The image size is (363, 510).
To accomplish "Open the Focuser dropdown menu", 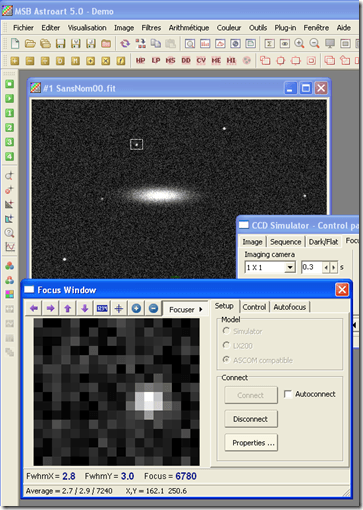I will (185, 310).
